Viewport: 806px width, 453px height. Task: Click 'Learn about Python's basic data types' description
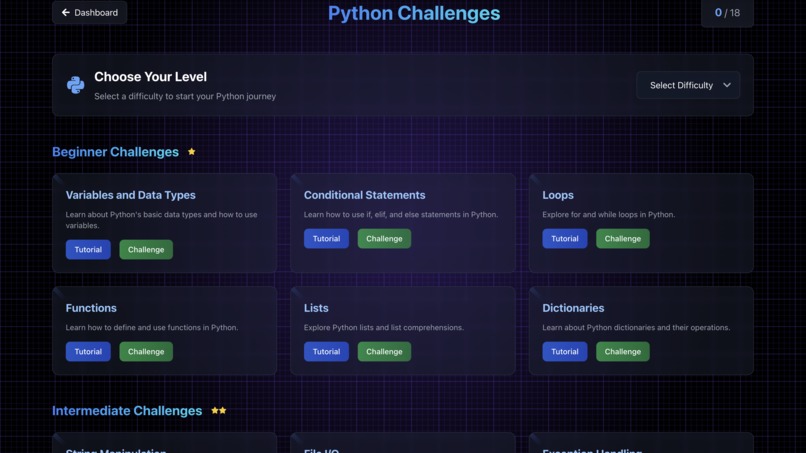click(x=161, y=220)
